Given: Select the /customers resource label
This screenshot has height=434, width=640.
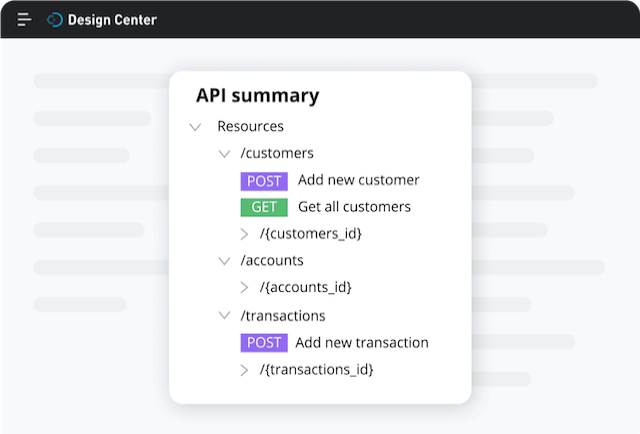Looking at the screenshot, I should coord(277,153).
